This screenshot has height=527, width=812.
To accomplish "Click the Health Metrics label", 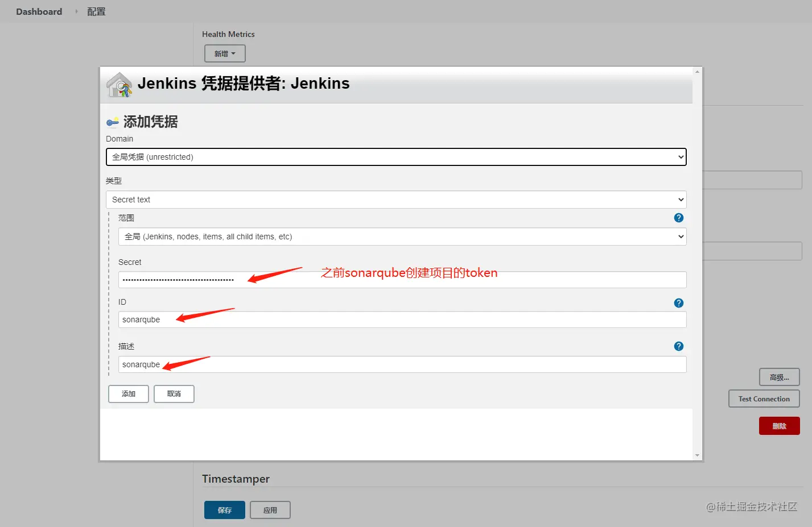I will tap(228, 34).
